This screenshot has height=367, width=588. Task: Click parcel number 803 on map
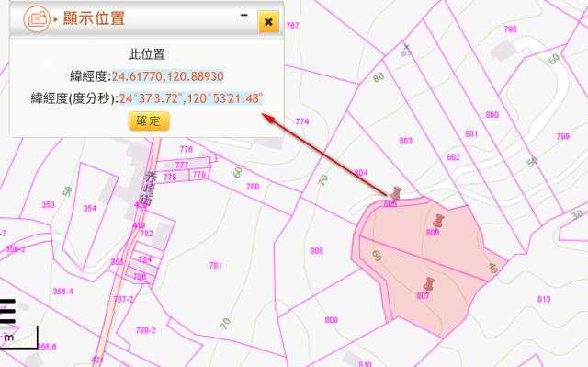[x=406, y=141]
